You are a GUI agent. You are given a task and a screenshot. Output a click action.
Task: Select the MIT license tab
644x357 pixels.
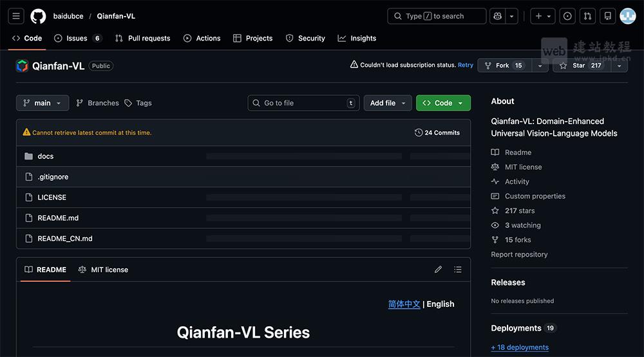point(103,270)
